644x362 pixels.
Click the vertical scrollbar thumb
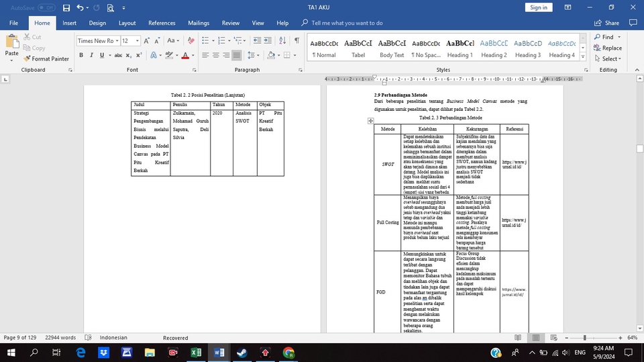pyautogui.click(x=639, y=148)
